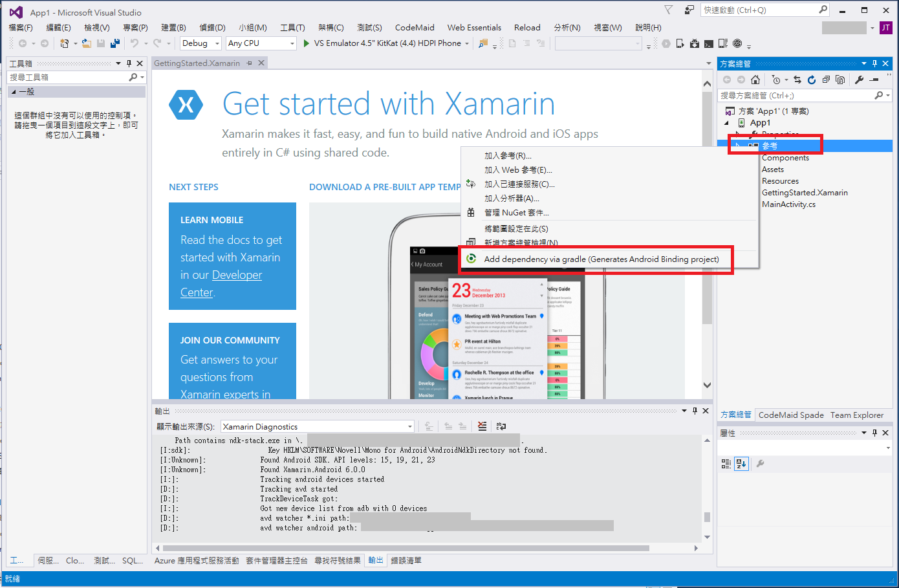Clear the output pane with the Clear All icon

[x=482, y=426]
